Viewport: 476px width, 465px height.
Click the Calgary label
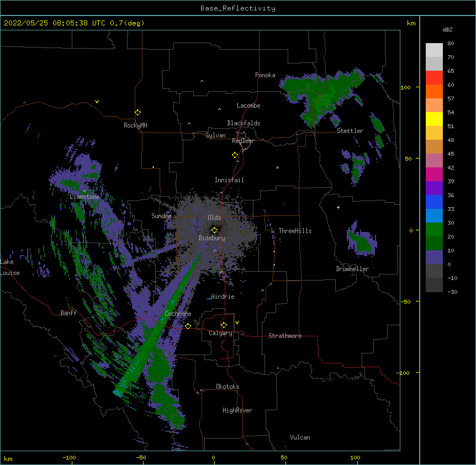pos(220,333)
